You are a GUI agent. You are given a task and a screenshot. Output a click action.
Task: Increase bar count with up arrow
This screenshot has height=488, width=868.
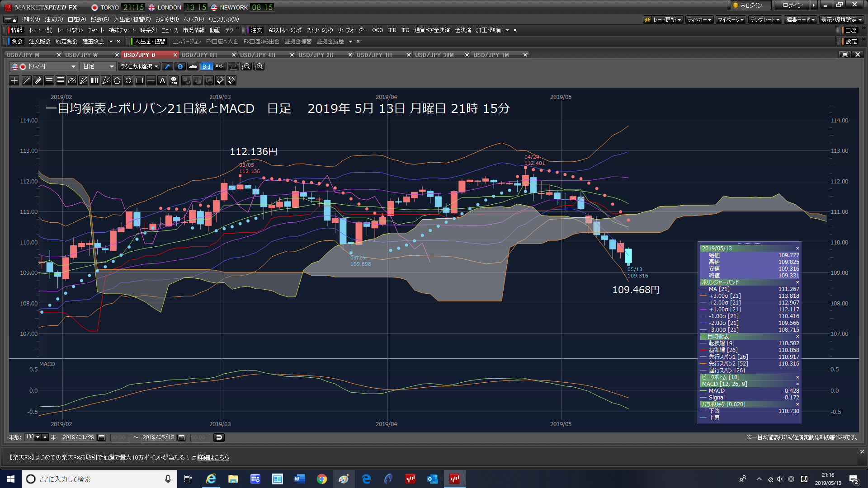[45, 437]
